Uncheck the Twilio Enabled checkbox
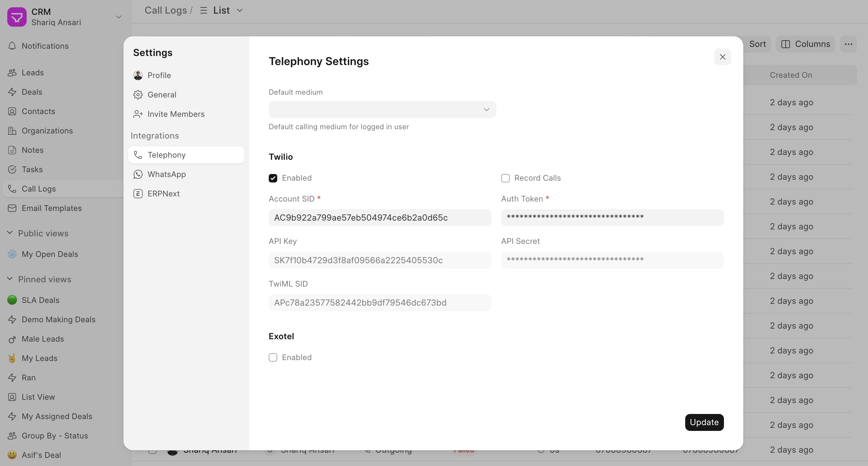The height and width of the screenshot is (466, 868). pos(273,178)
